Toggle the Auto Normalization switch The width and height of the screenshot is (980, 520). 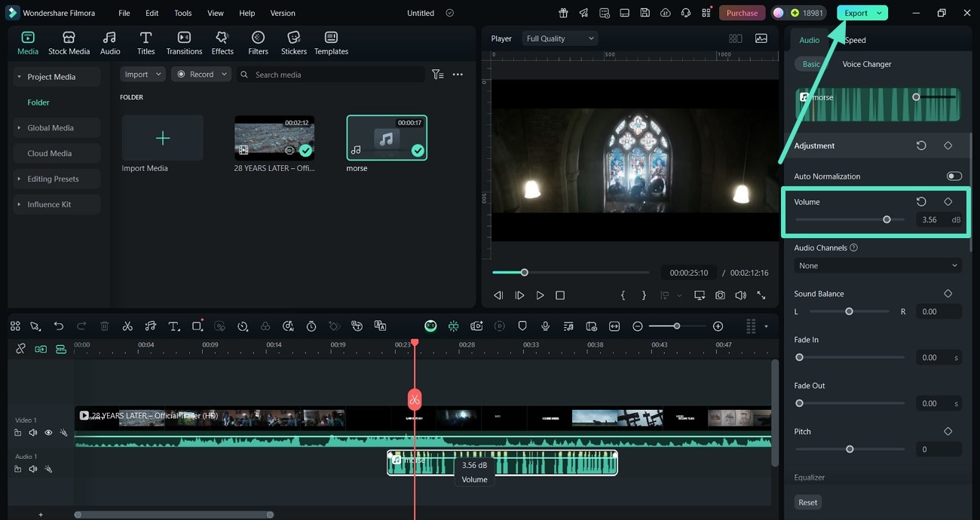pos(954,176)
